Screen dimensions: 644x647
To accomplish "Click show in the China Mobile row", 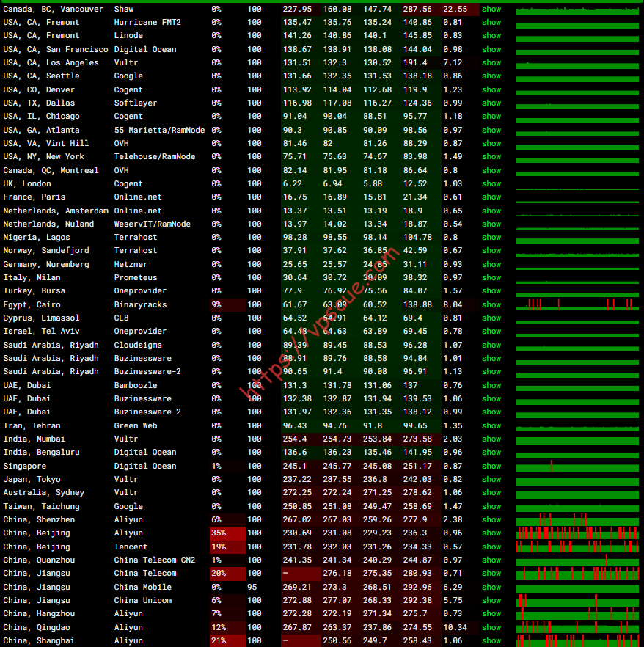I will pos(491,587).
